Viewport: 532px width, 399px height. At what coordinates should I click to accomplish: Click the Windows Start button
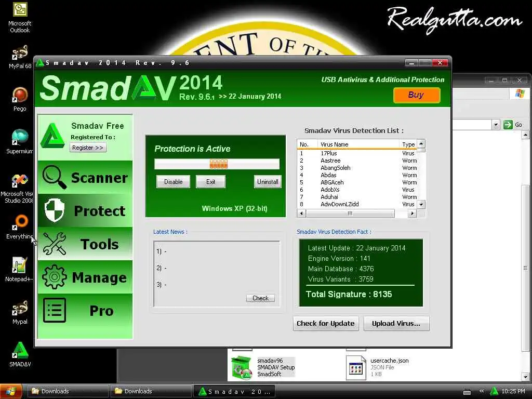tap(11, 391)
